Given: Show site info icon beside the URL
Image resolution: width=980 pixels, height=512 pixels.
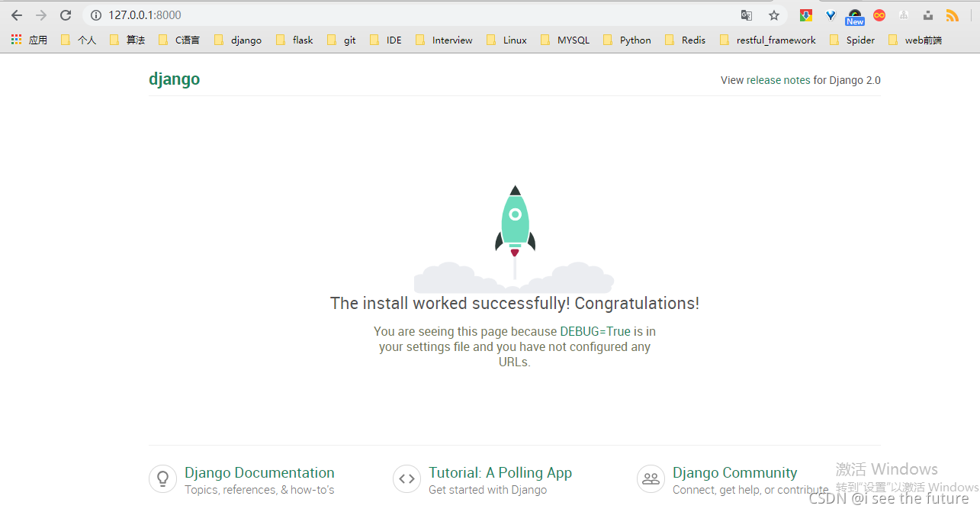Looking at the screenshot, I should click(96, 15).
